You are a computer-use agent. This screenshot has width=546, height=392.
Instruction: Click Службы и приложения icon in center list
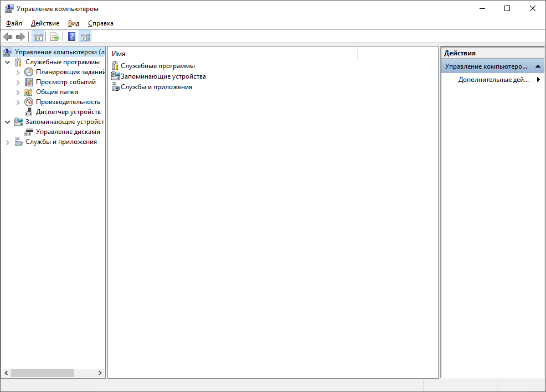116,87
